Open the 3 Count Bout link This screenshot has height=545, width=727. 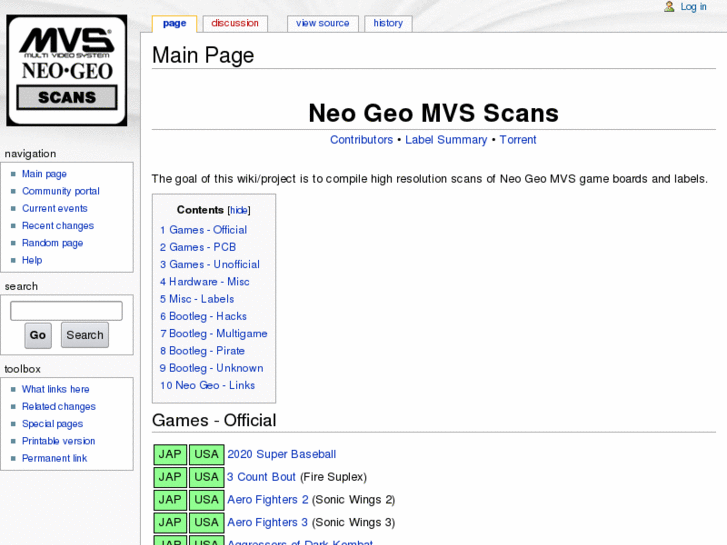261,477
